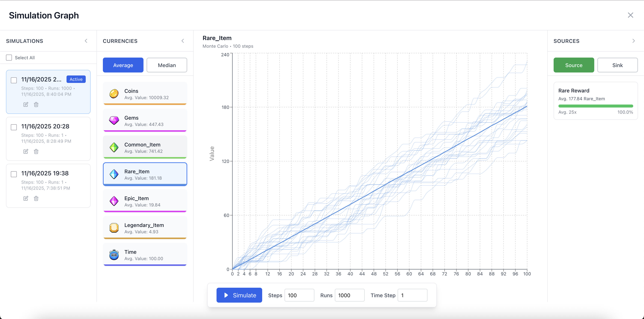Image resolution: width=644 pixels, height=319 pixels.
Task: Delete the Active simulation via trash icon
Action: click(x=36, y=105)
